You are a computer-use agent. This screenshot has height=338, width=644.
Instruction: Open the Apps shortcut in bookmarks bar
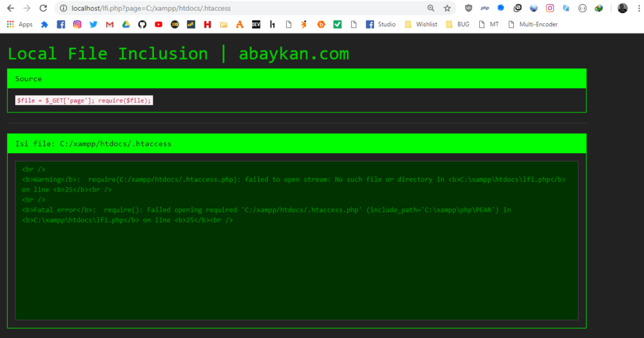[19, 25]
